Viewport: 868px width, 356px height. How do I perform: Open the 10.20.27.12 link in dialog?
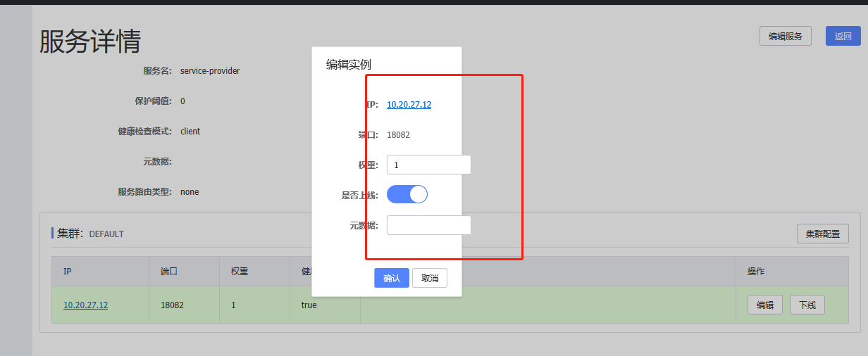(x=409, y=104)
